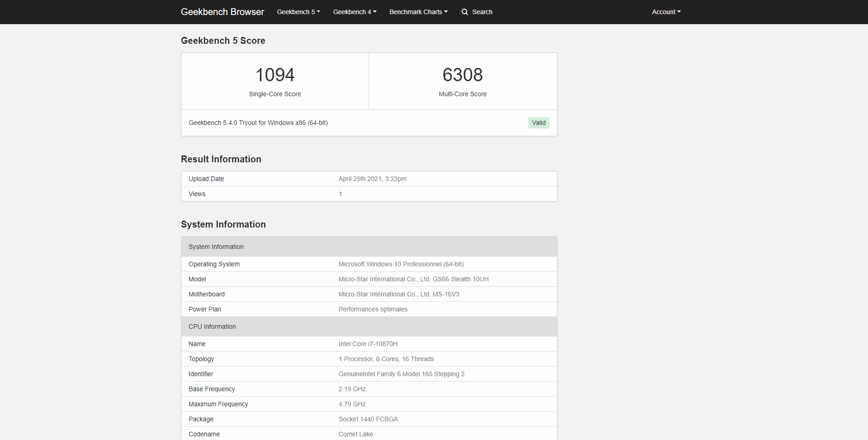This screenshot has height=440, width=868.
Task: Go to Geekbench Browser home link
Action: [223, 12]
